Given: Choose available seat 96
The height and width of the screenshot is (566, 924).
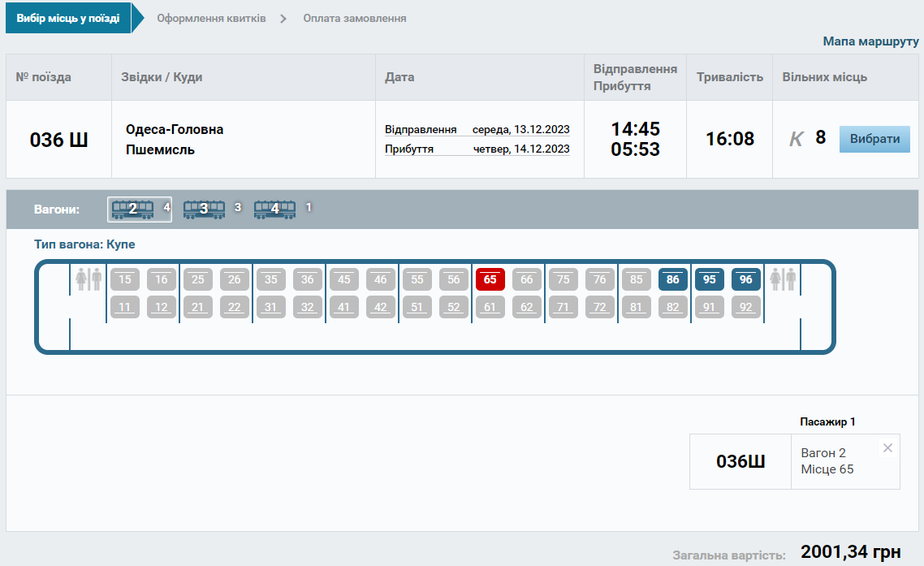Looking at the screenshot, I should tap(746, 279).
